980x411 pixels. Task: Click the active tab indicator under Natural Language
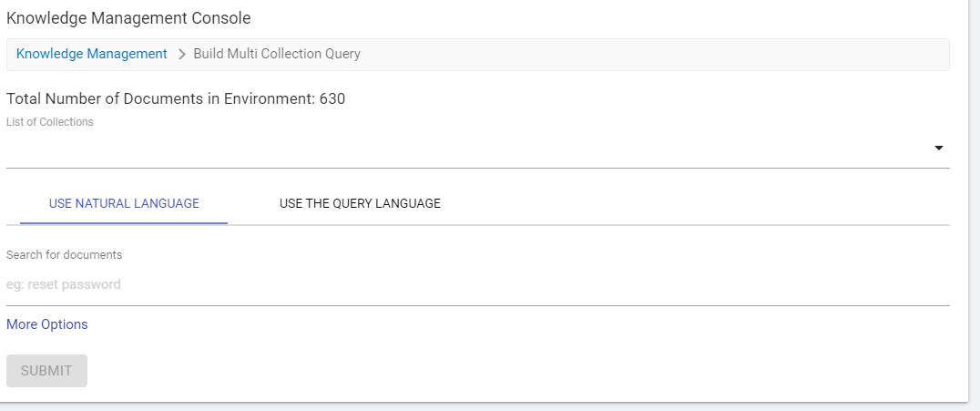coord(124,222)
